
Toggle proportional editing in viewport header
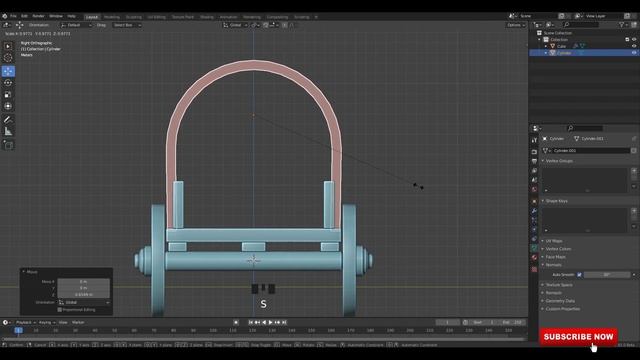(x=284, y=25)
